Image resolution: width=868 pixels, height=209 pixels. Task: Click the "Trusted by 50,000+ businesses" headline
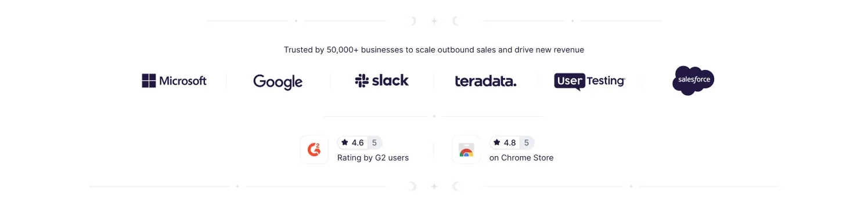434,50
